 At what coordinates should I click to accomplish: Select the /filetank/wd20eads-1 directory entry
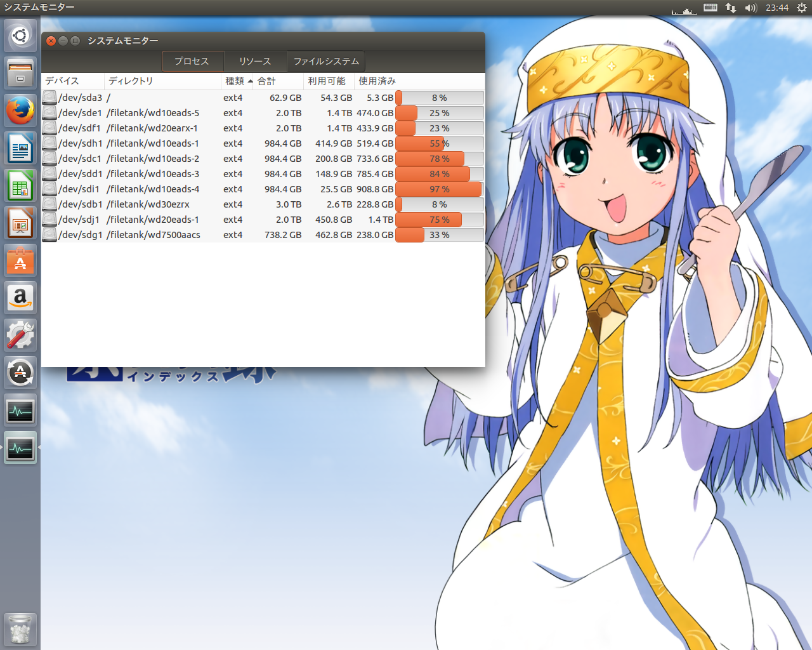pos(153,220)
